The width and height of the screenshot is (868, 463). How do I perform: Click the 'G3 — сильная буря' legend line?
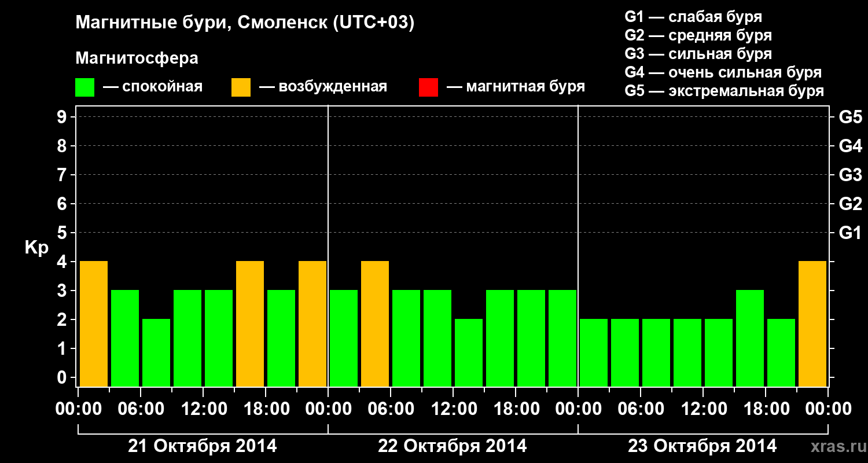[698, 54]
